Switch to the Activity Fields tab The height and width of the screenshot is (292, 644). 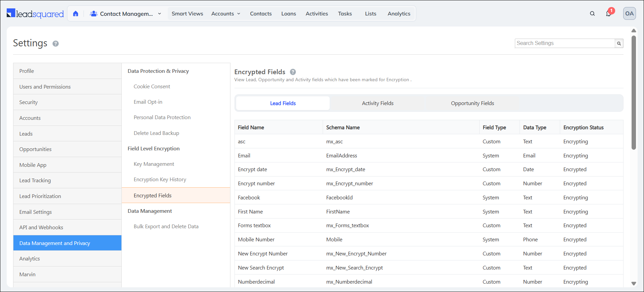coord(377,103)
